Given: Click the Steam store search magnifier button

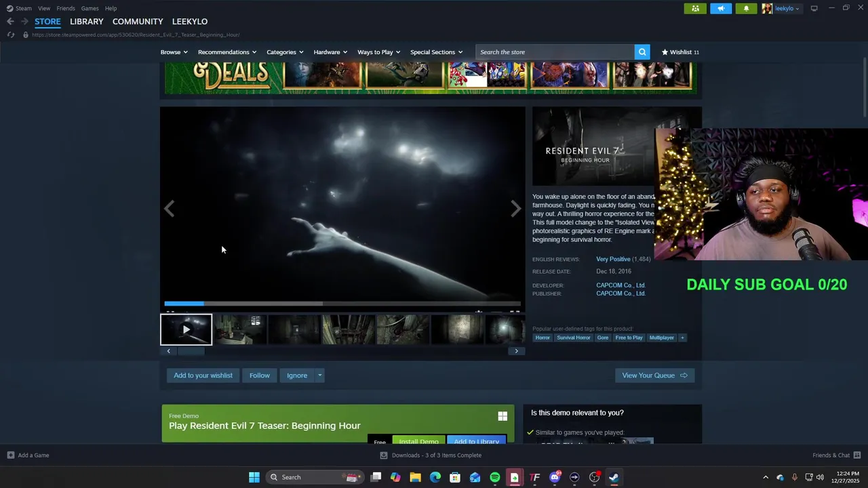Looking at the screenshot, I should click(642, 52).
